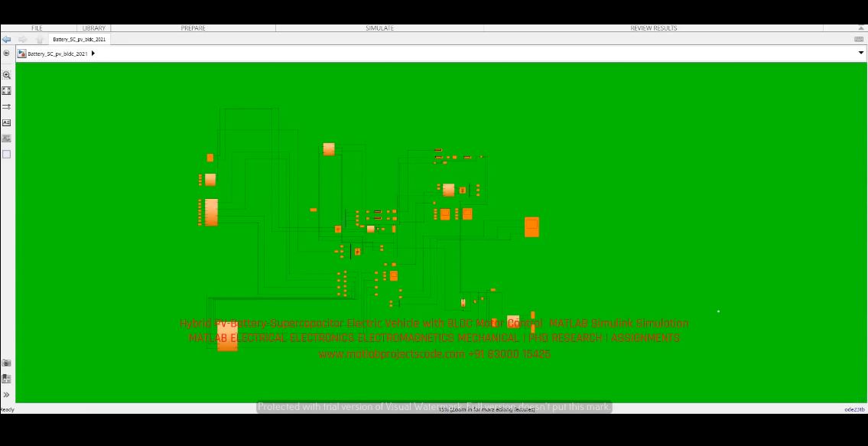Open the LIBRARY toolstrip section
This screenshot has width=868, height=446.
93,28
